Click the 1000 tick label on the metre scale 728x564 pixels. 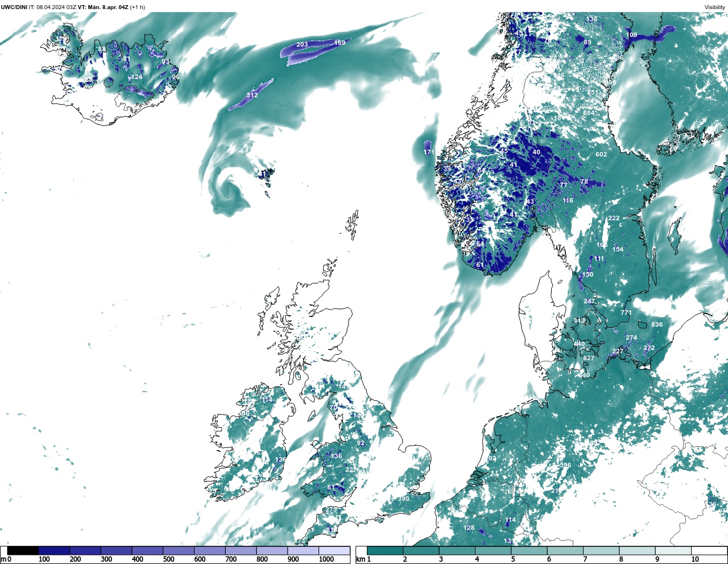click(x=326, y=559)
